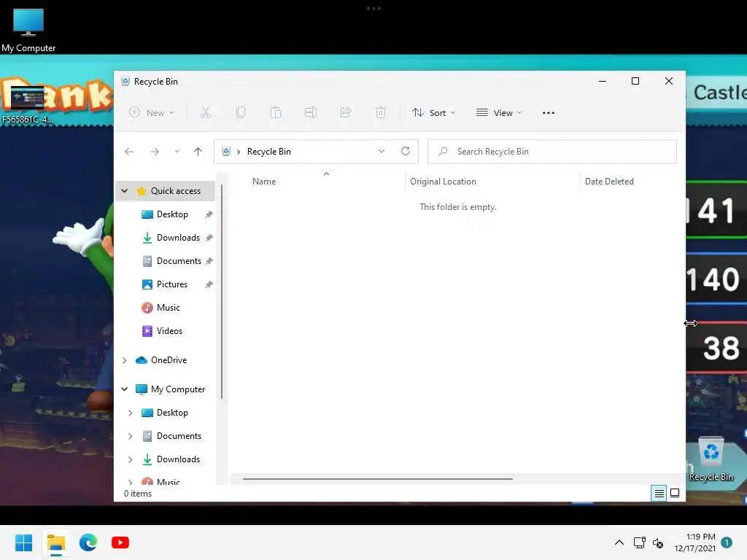Viewport: 747px width, 560px height.
Task: Click the navigation pane vertical scrollbar
Action: pos(222,292)
